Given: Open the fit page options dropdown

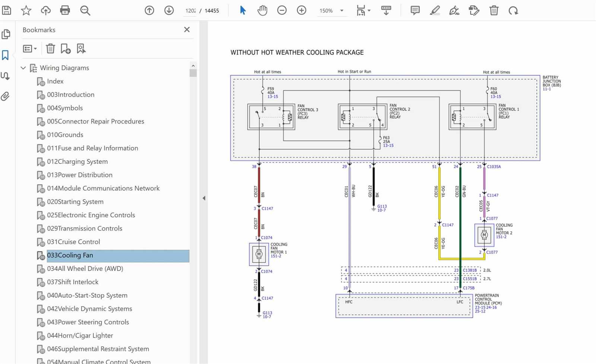Looking at the screenshot, I should pyautogui.click(x=364, y=10).
